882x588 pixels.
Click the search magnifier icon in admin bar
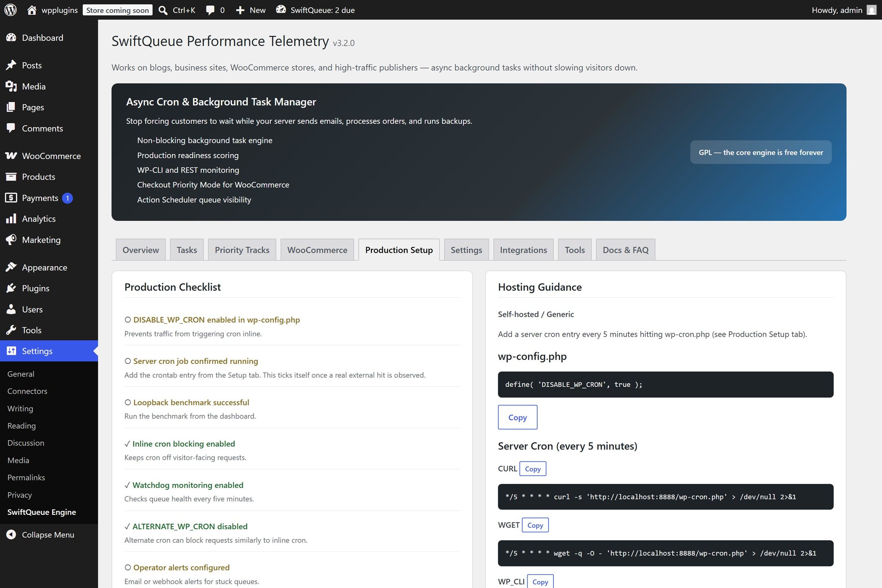pos(163,10)
